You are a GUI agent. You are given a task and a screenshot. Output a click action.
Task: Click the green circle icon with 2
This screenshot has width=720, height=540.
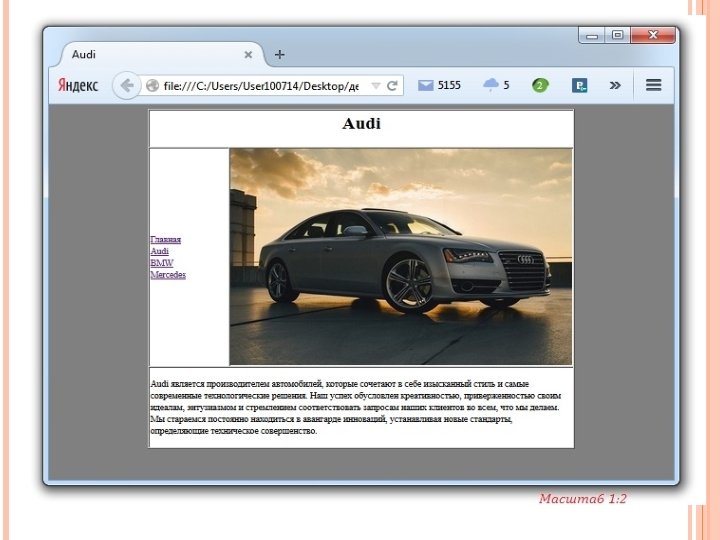pyautogui.click(x=540, y=85)
